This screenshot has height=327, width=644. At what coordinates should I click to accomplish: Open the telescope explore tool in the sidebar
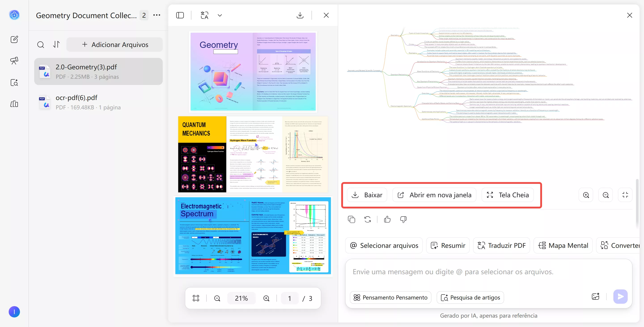(x=14, y=60)
